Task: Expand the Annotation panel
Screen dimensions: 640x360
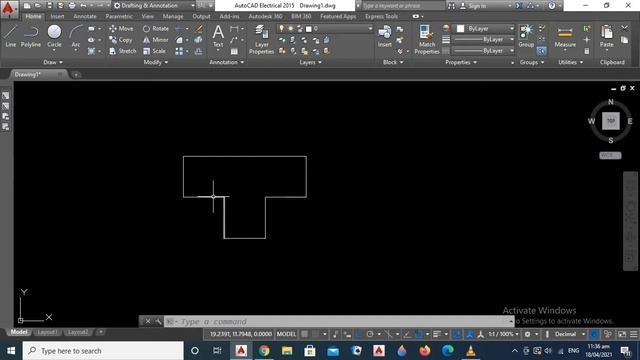Action: point(227,62)
